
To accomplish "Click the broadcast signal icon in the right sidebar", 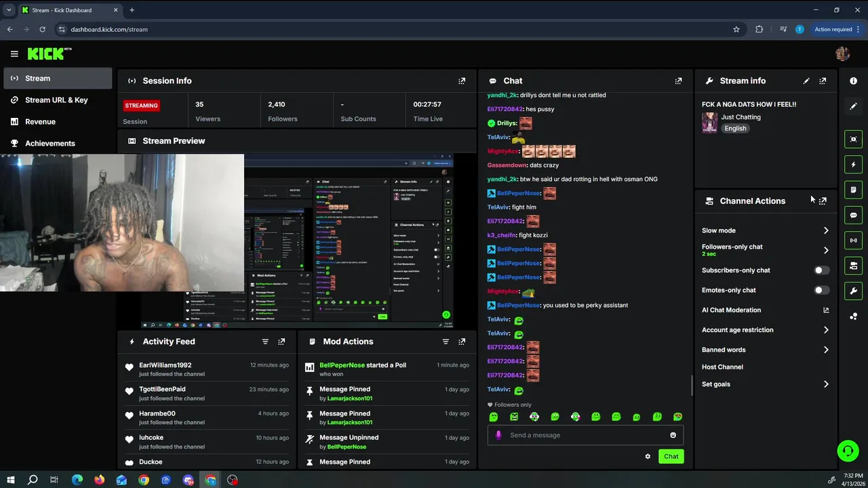I will point(853,240).
